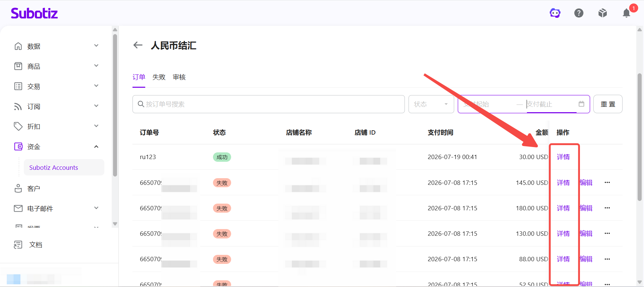This screenshot has width=644, height=287.
Task: Expand the 数据 menu chevron
Action: tap(96, 46)
